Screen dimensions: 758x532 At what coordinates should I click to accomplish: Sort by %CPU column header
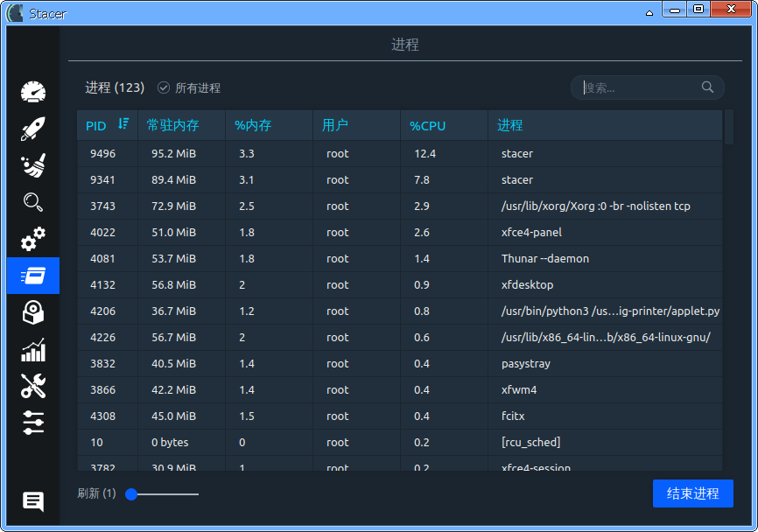click(445, 126)
